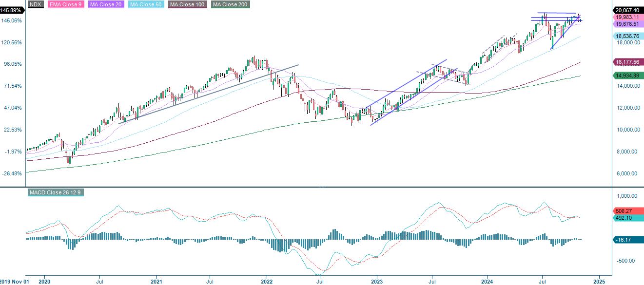Switch to the 2024 section on date axis
644x285 pixels.
click(x=488, y=282)
